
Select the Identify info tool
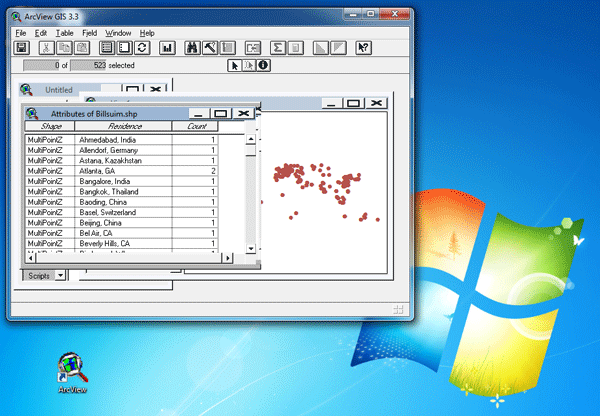(x=263, y=65)
